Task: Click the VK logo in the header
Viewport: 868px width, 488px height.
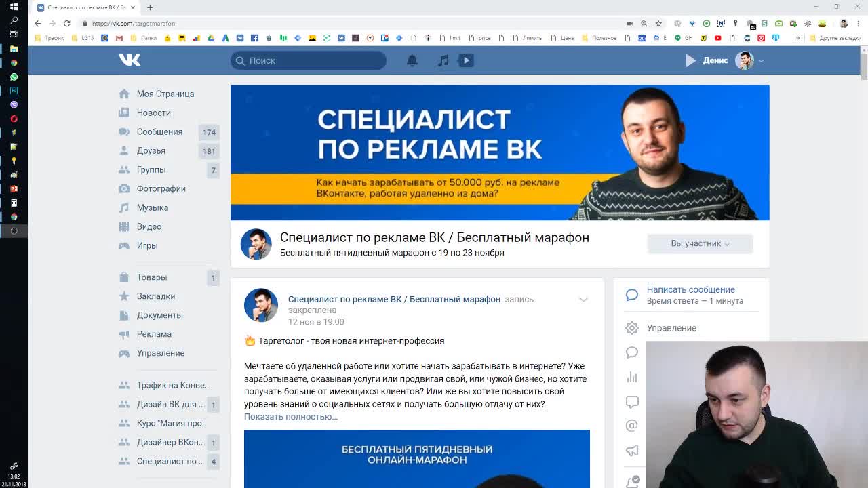Action: click(x=130, y=60)
